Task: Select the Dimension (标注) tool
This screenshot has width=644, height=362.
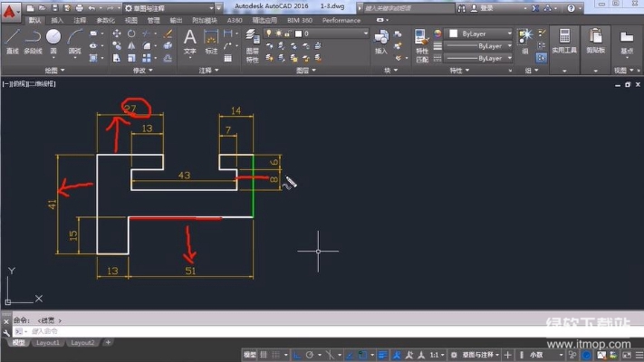Action: 211,41
